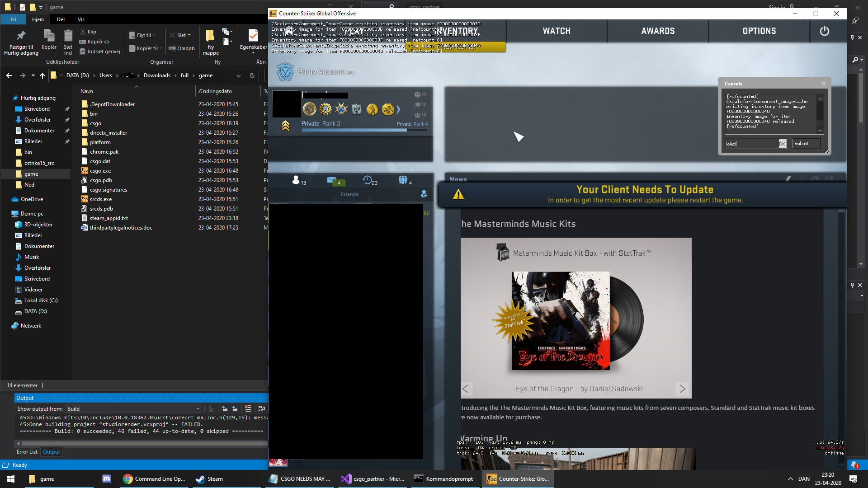Click Ny mappe new folder button
The width and height of the screenshot is (868, 488).
pos(211,42)
